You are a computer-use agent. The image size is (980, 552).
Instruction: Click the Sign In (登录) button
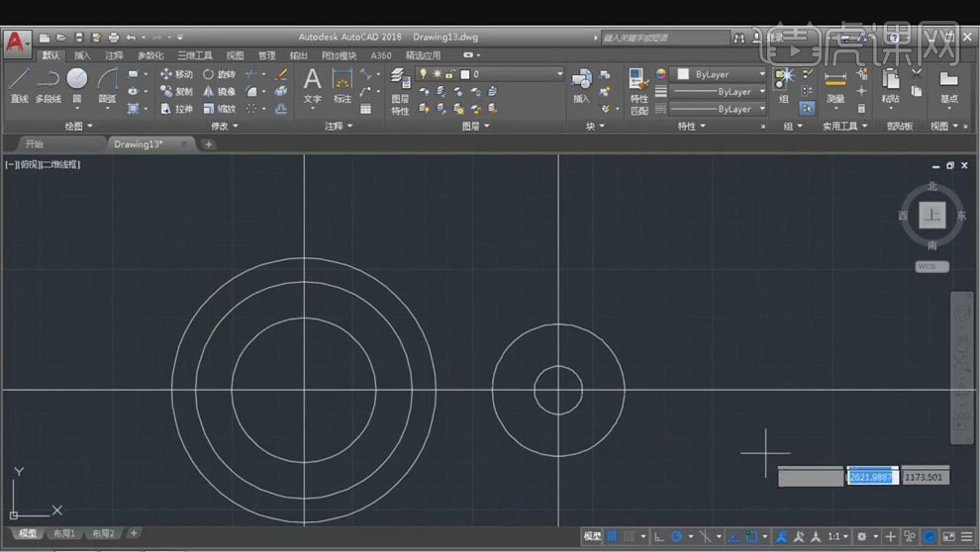point(769,38)
